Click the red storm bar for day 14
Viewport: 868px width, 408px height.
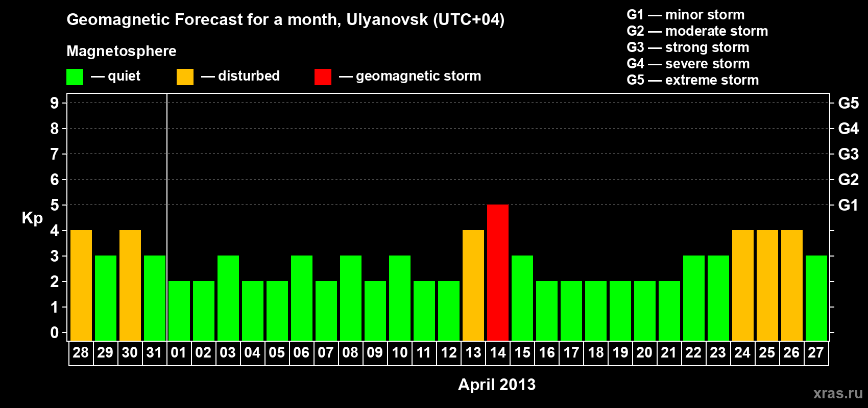click(498, 272)
